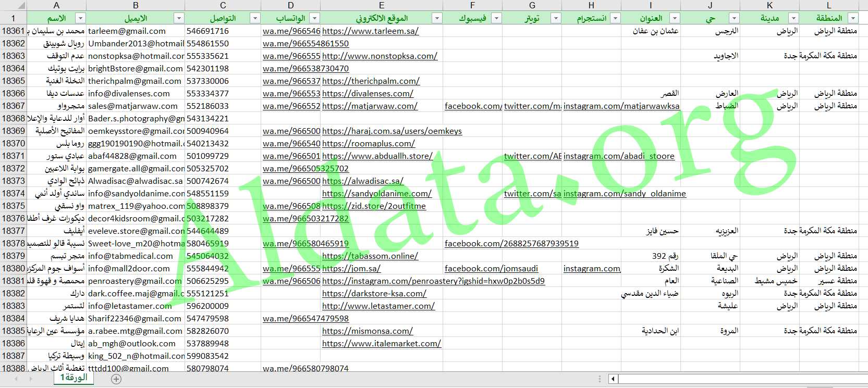
Task: Open the https://www.italemarket.com/ link
Action: (x=382, y=344)
